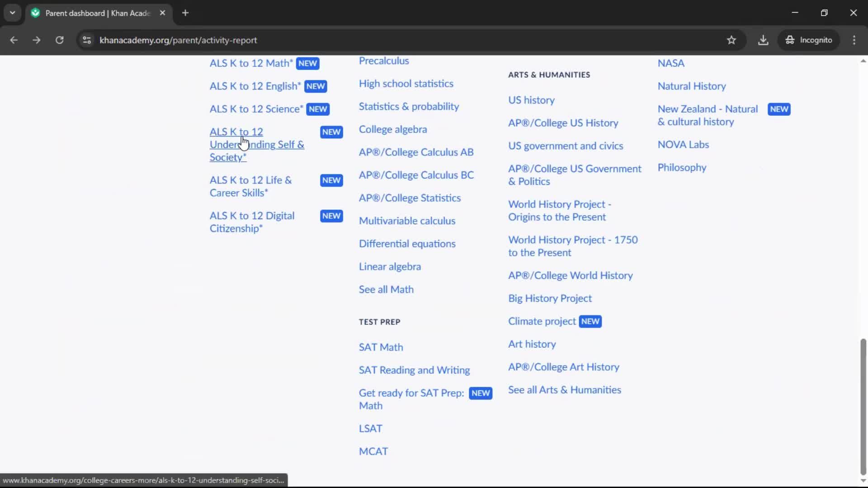868x488 pixels.
Task: Open Statistics & probability course
Action: pyautogui.click(x=409, y=107)
